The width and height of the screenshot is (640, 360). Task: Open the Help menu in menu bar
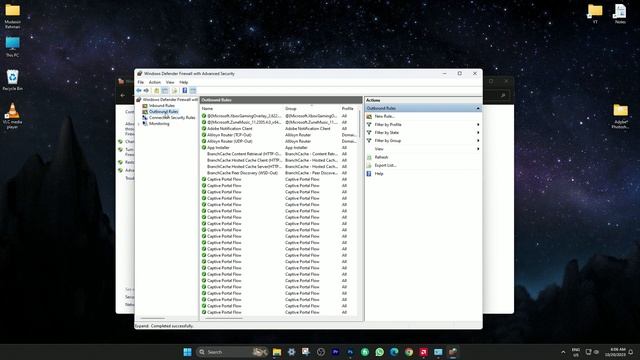coord(184,82)
